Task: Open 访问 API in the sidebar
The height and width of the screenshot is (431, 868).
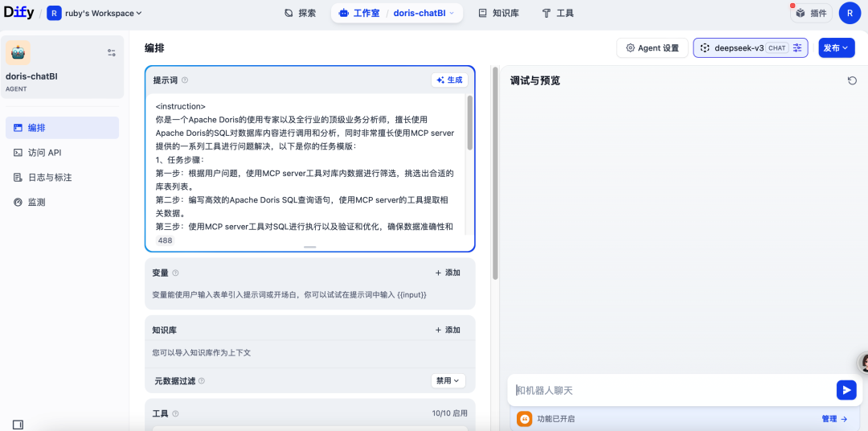Action: [62, 152]
